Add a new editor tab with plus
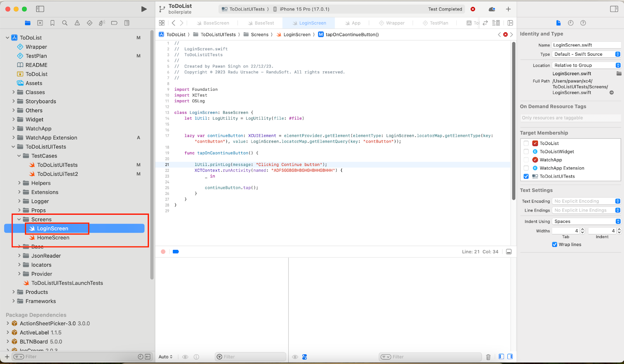This screenshot has height=364, width=624. pos(508,9)
